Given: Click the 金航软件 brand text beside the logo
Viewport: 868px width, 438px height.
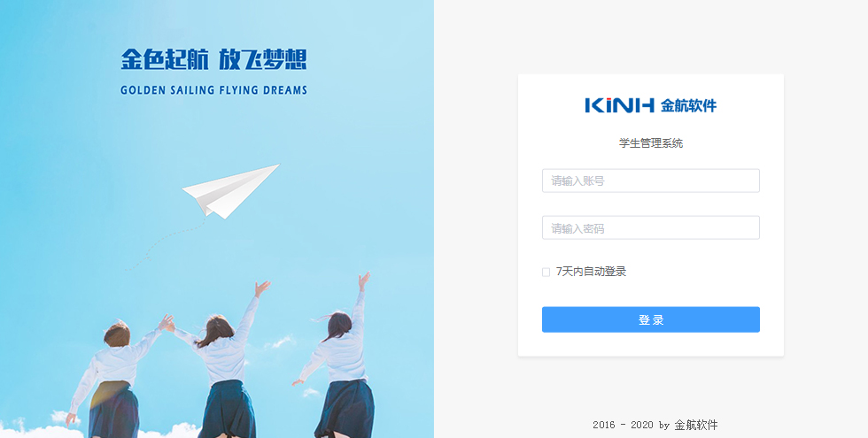Looking at the screenshot, I should coord(689,105).
